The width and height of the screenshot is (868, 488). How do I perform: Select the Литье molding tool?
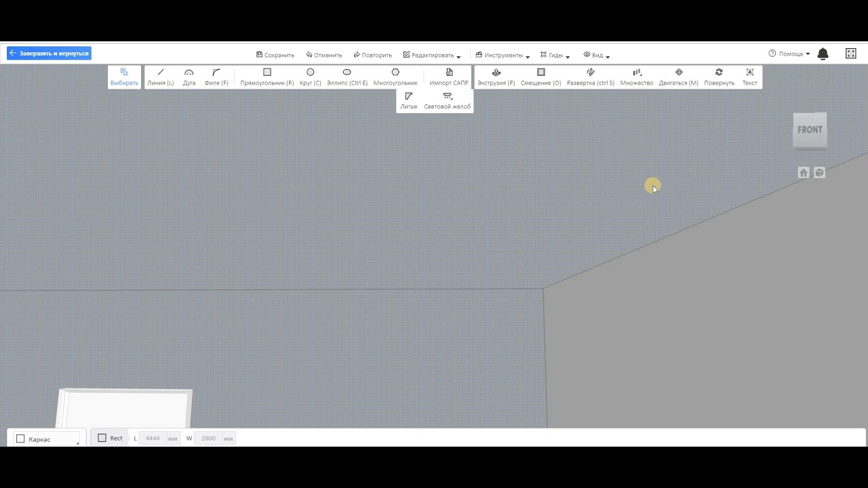click(409, 100)
